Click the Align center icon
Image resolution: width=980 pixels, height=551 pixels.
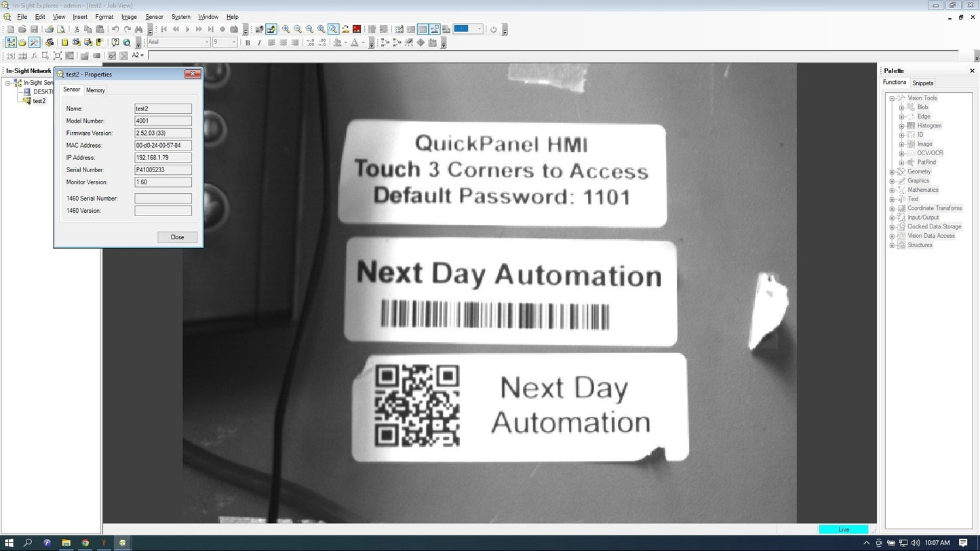coord(283,43)
